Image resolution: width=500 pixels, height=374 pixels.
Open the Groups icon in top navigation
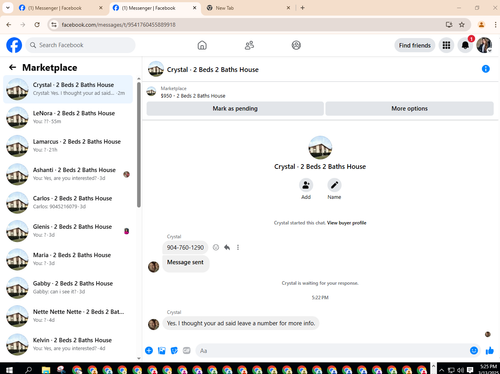(x=296, y=45)
